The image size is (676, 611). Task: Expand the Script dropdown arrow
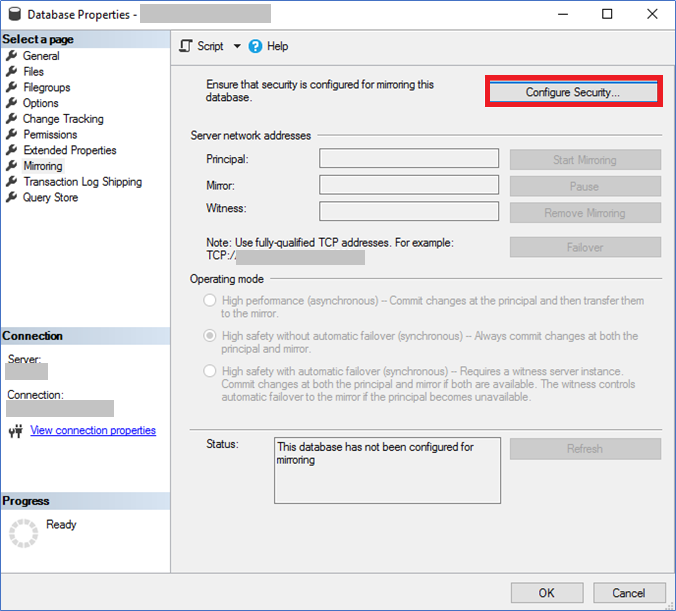coord(237,46)
